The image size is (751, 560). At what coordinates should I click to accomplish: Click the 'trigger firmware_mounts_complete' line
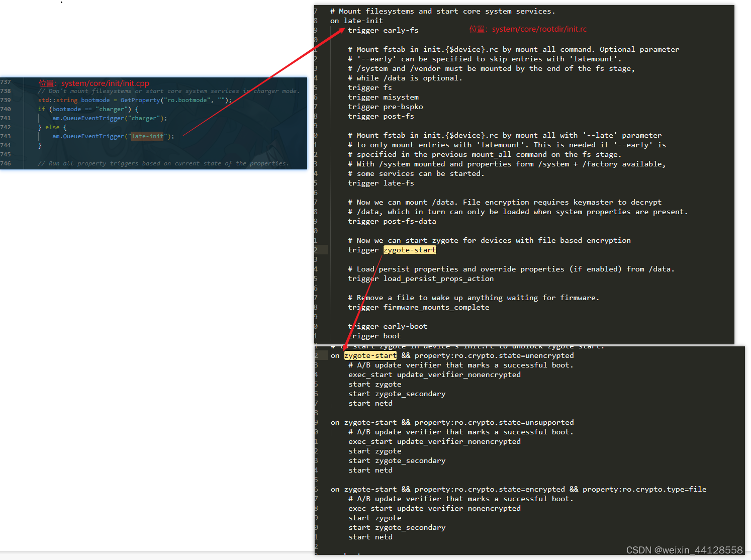click(x=419, y=307)
